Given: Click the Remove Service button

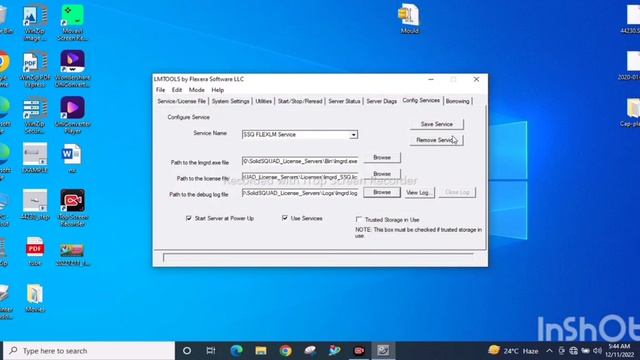Looking at the screenshot, I should click(x=436, y=140).
